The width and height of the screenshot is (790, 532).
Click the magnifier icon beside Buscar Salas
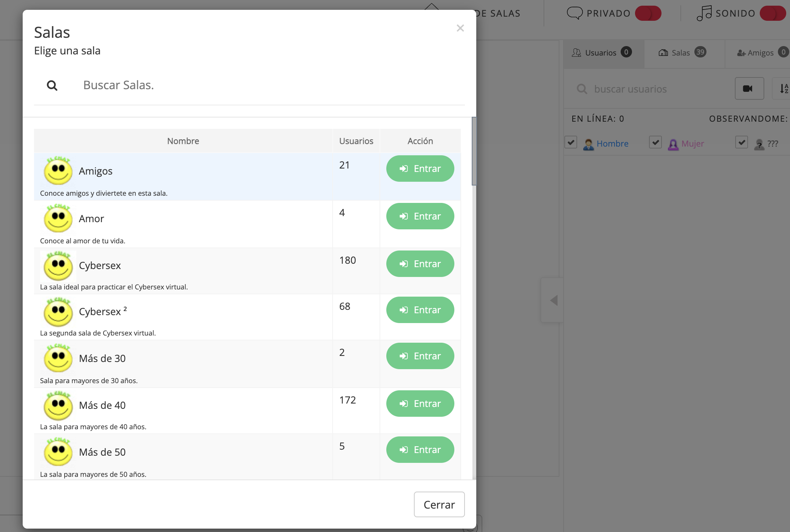point(52,86)
